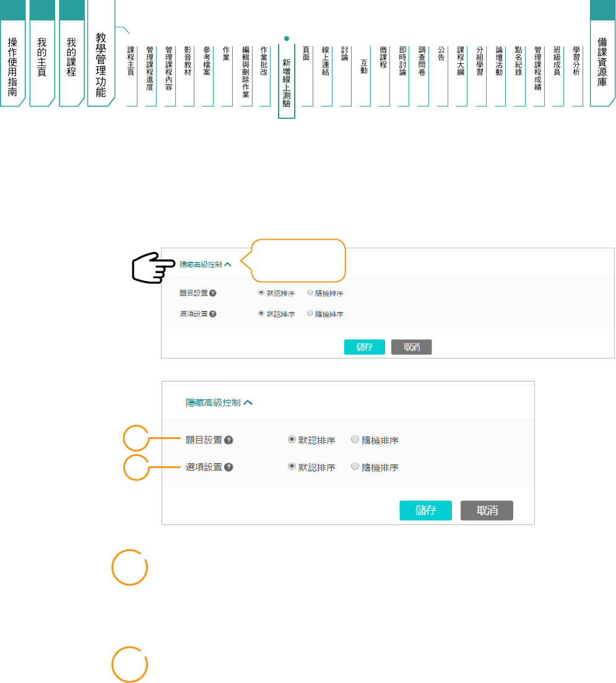Screen dimensions: 616x683
Task: Click the 取消 button in smaller panel
Action: point(411,347)
